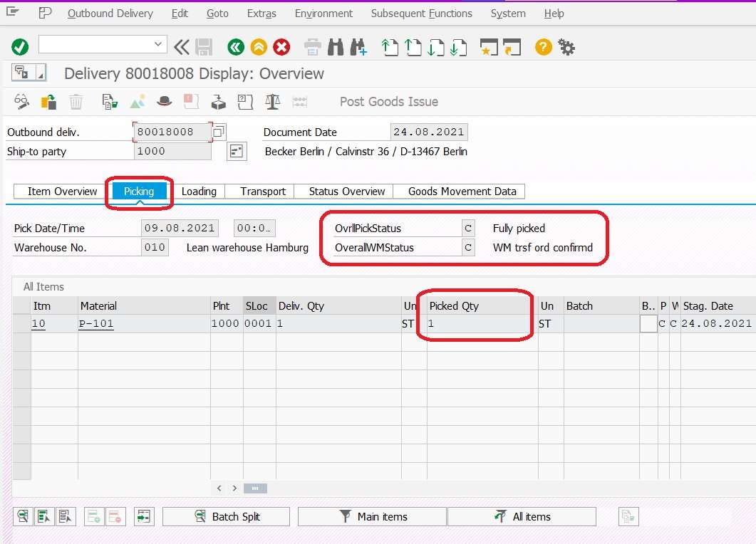Image resolution: width=756 pixels, height=544 pixels.
Task: Click the Print icon
Action: 311,47
